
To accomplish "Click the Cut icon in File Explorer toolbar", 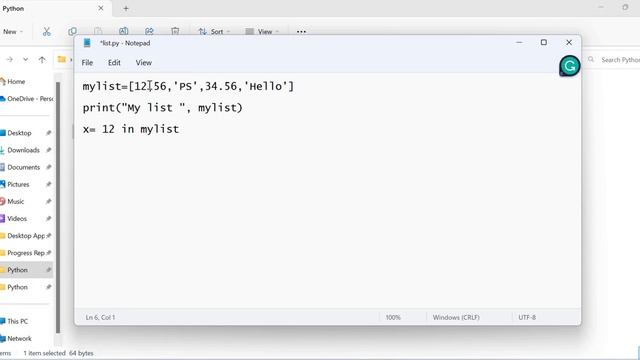I will click(x=47, y=31).
